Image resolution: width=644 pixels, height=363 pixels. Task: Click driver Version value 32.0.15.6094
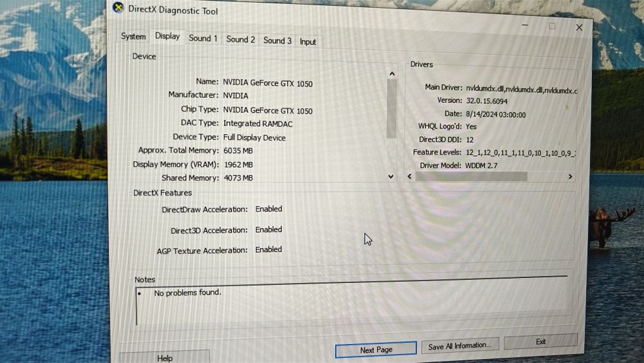(x=487, y=101)
